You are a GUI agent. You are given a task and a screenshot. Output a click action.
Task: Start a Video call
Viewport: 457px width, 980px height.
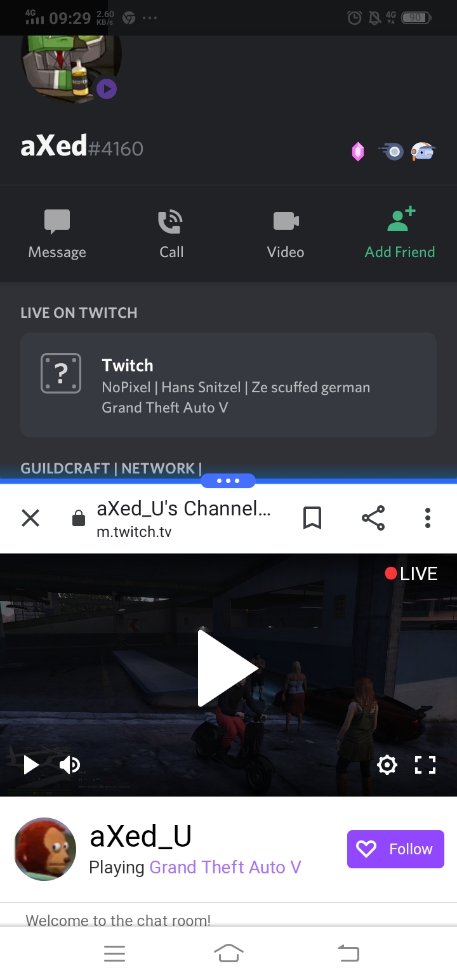[x=286, y=234]
